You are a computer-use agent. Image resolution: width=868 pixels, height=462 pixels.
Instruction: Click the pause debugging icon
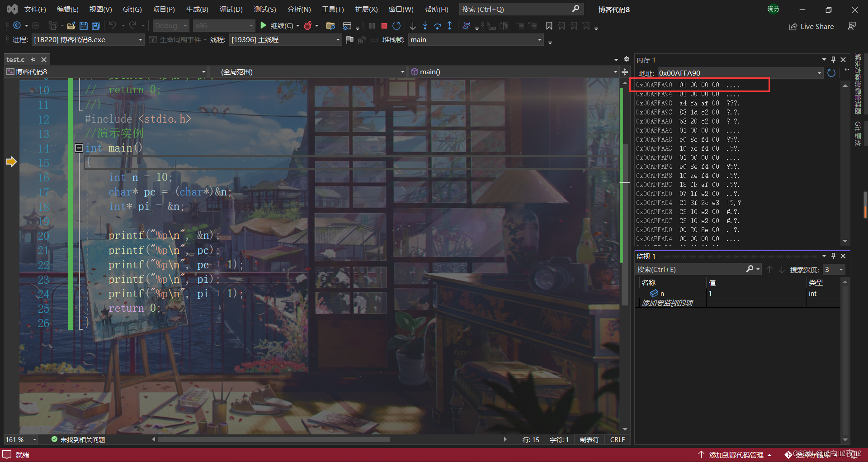tap(372, 26)
